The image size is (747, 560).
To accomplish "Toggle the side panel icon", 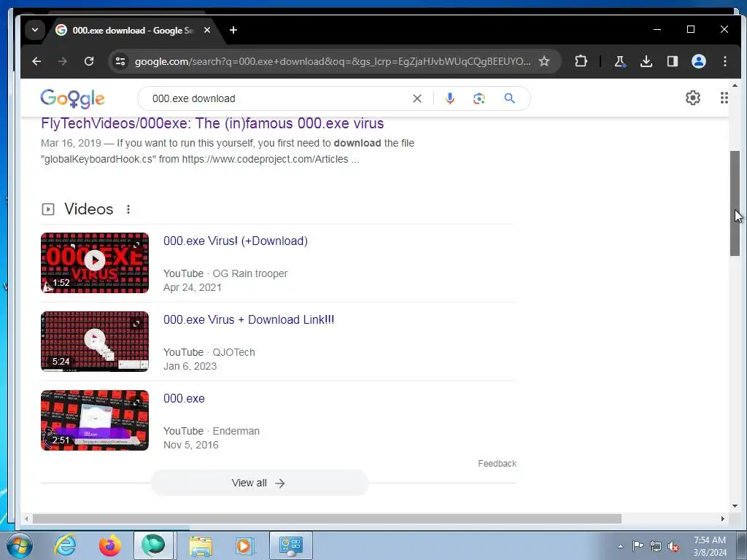I will [672, 61].
